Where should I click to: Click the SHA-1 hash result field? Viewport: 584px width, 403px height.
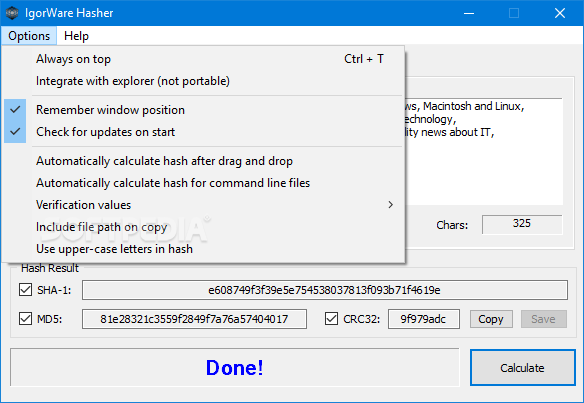coord(325,290)
